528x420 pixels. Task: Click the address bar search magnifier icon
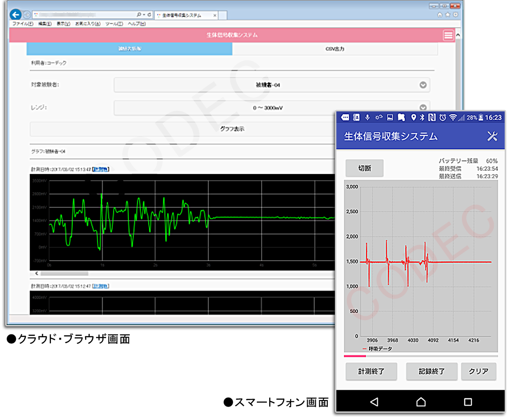139,15
